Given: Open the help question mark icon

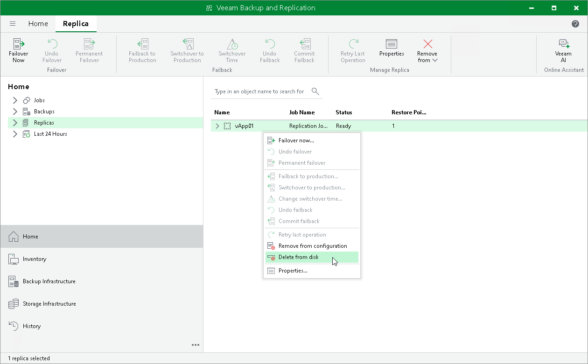Looking at the screenshot, I should pyautogui.click(x=575, y=24).
